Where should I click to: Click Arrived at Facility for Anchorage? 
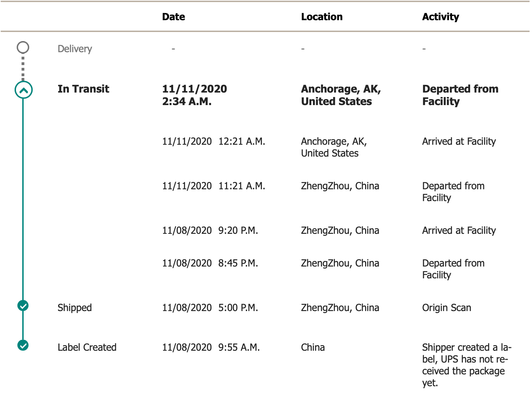pyautogui.click(x=459, y=141)
